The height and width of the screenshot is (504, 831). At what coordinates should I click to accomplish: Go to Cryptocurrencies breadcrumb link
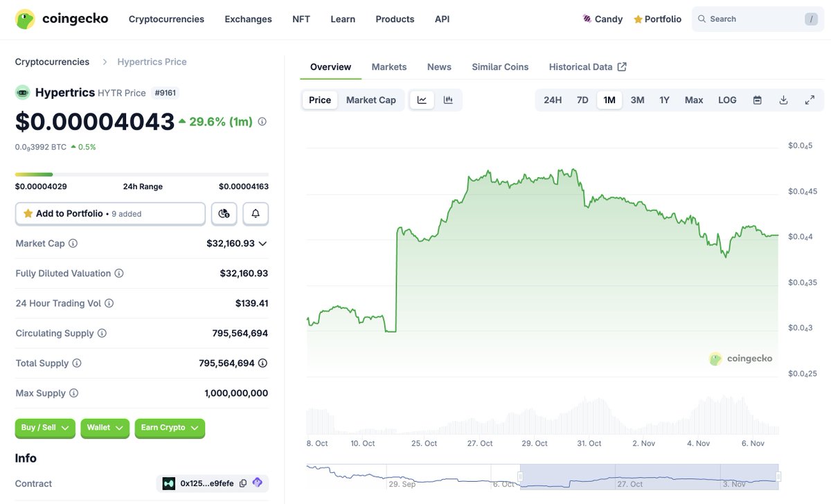coord(52,62)
